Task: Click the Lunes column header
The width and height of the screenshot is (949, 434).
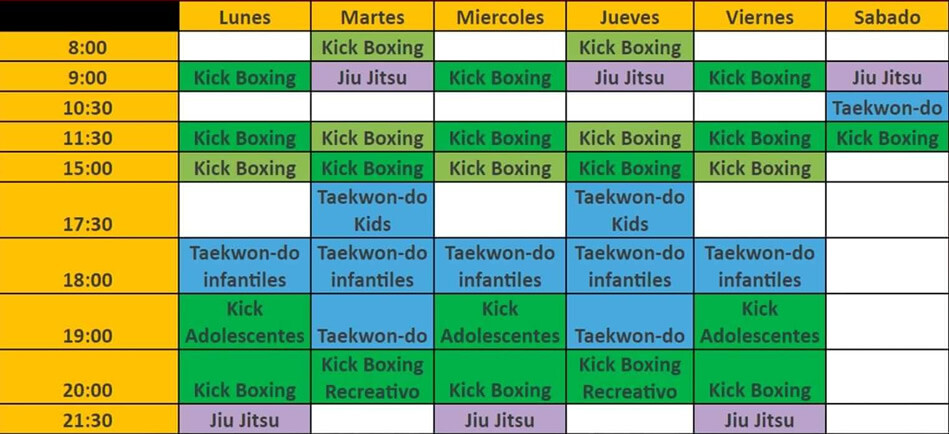Action: tap(245, 17)
